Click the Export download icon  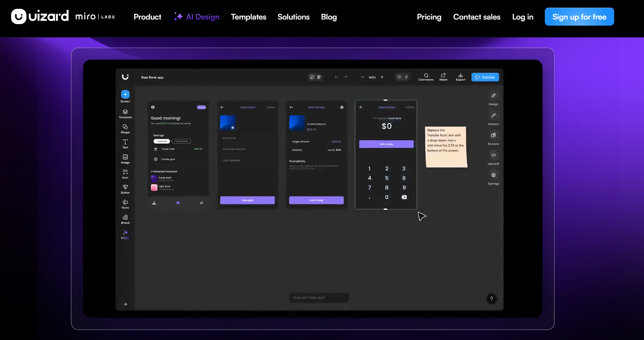tap(460, 75)
